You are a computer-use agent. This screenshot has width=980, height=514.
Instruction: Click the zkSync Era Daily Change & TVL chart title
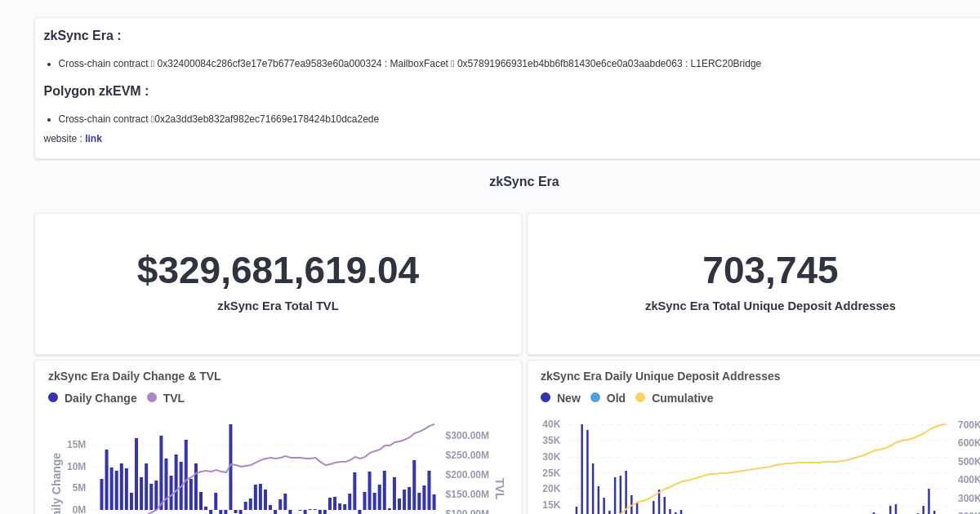[133, 376]
